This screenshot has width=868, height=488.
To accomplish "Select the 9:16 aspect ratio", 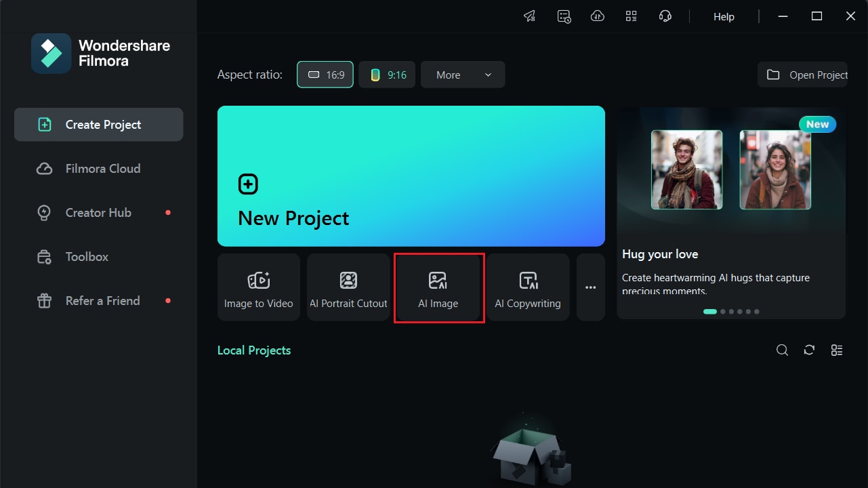I will [387, 75].
